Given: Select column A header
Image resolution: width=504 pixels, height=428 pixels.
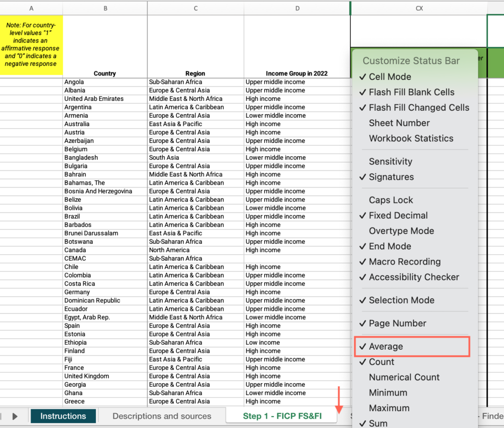Looking at the screenshot, I should coord(31,8).
